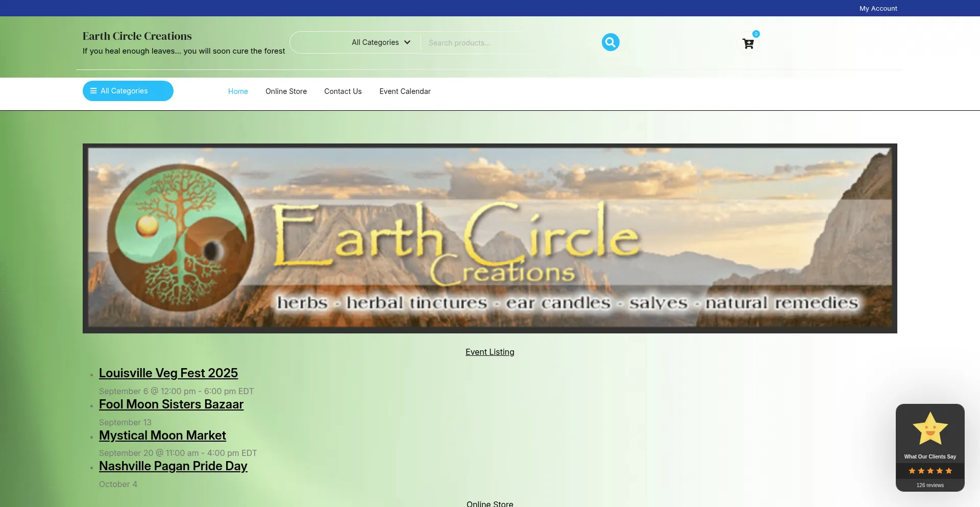Click the chevron beside All Categories

407,42
